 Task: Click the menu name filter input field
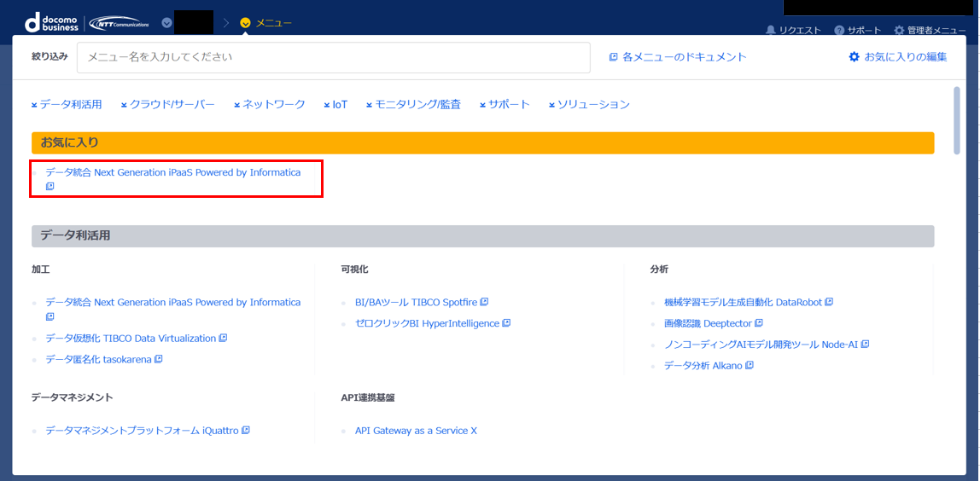(333, 58)
